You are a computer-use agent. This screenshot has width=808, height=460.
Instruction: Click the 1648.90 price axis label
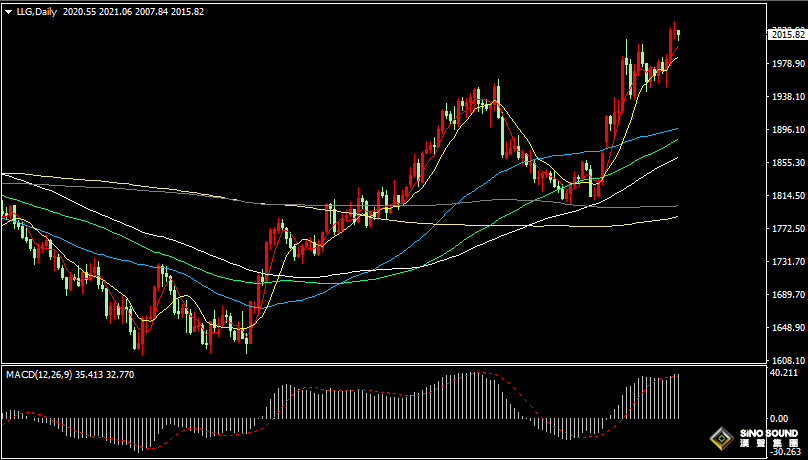pyautogui.click(x=786, y=328)
